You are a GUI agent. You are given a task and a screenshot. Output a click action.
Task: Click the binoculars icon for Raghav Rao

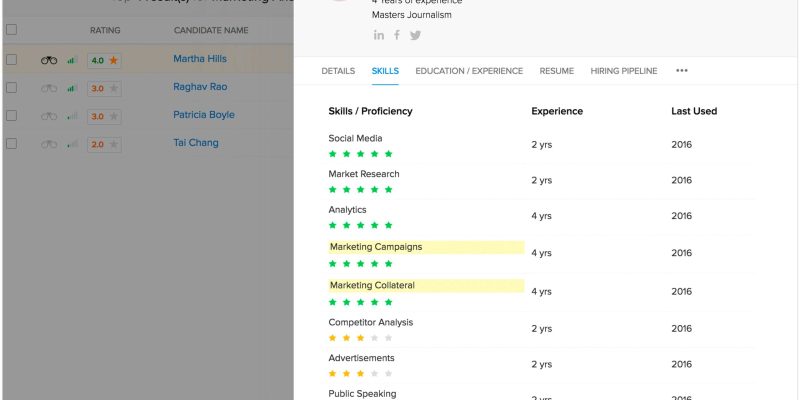point(49,88)
